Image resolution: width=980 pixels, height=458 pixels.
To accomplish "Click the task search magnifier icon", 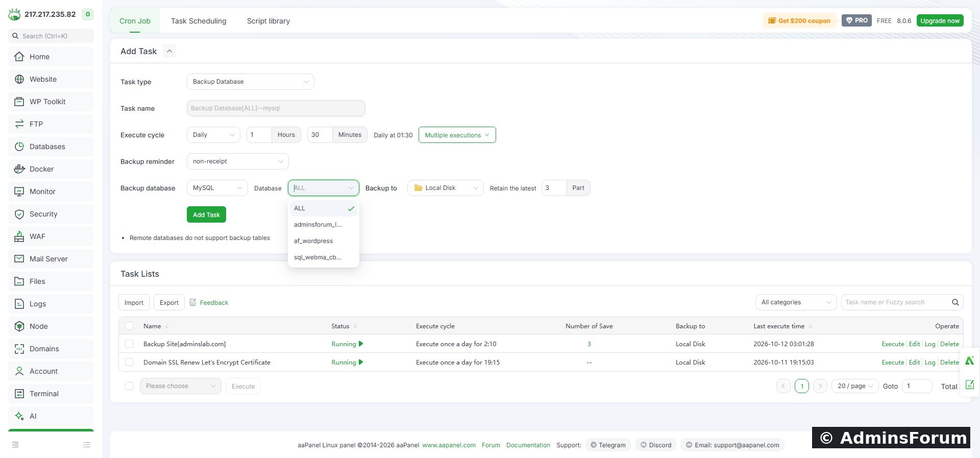I will [955, 302].
